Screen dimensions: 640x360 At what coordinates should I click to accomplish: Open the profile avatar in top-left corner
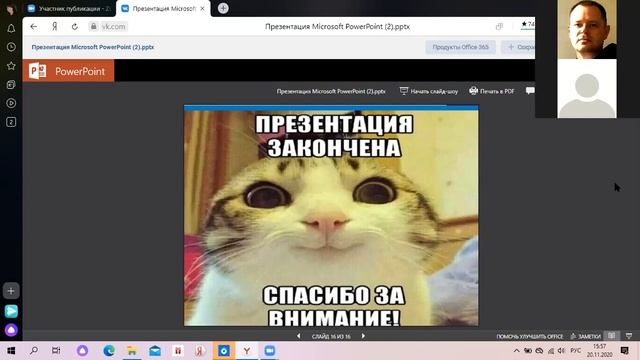(x=11, y=9)
